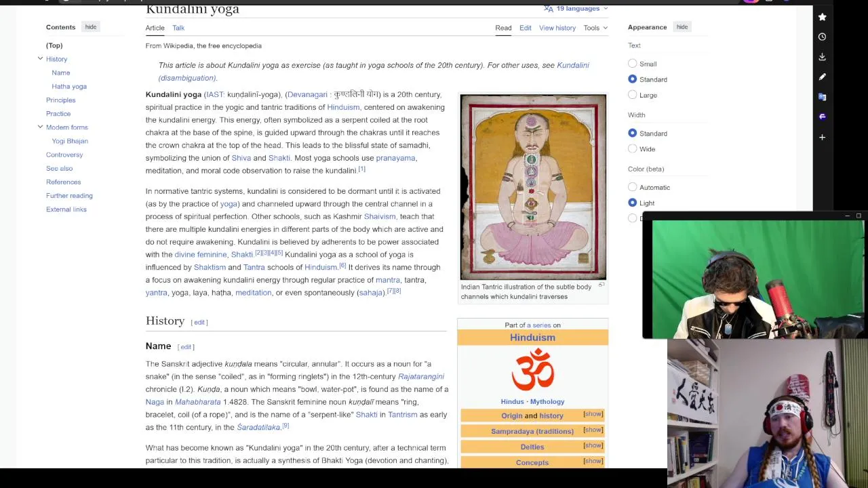
Task: Open the Rajatarangini link
Action: pos(421,376)
